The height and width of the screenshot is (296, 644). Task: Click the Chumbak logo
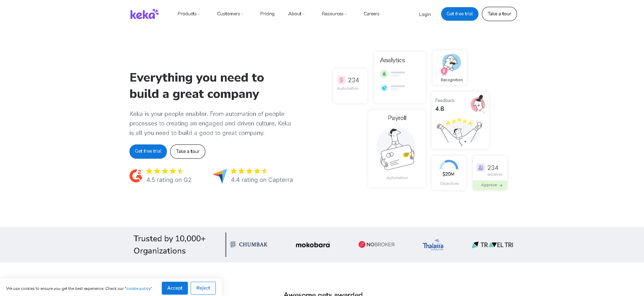pyautogui.click(x=249, y=244)
